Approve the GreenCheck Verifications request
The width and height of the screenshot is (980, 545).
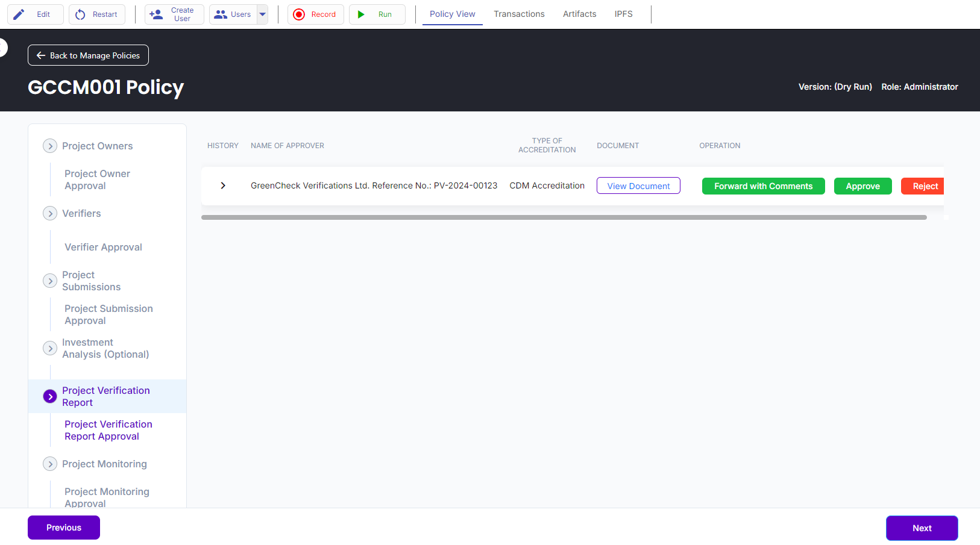(862, 186)
